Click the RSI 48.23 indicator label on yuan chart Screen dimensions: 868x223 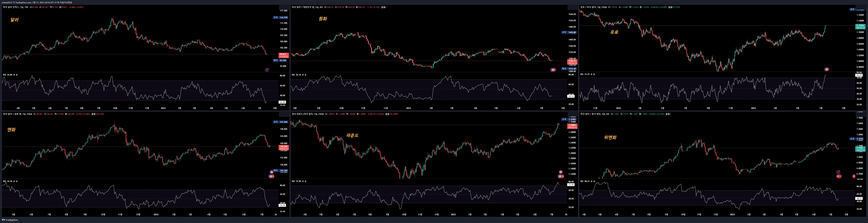point(585,181)
